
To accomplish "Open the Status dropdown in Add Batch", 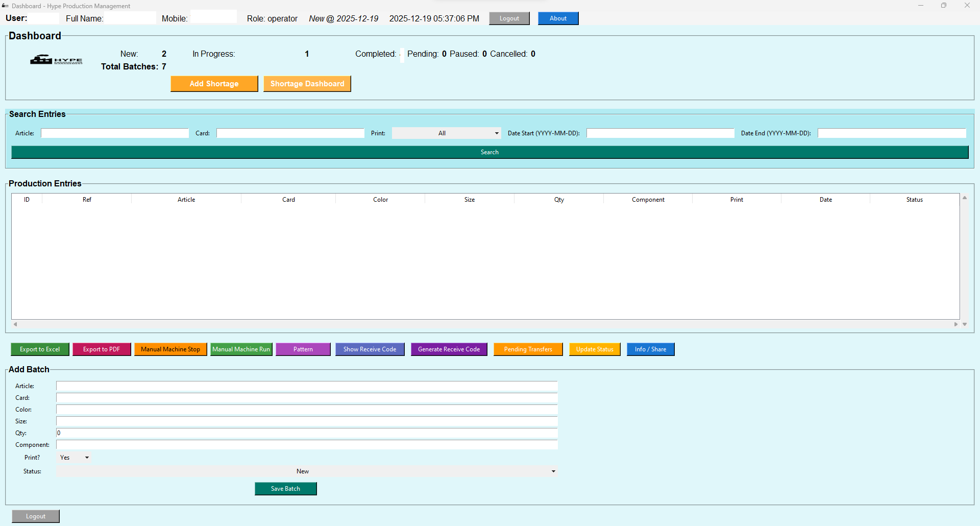I will 306,471.
